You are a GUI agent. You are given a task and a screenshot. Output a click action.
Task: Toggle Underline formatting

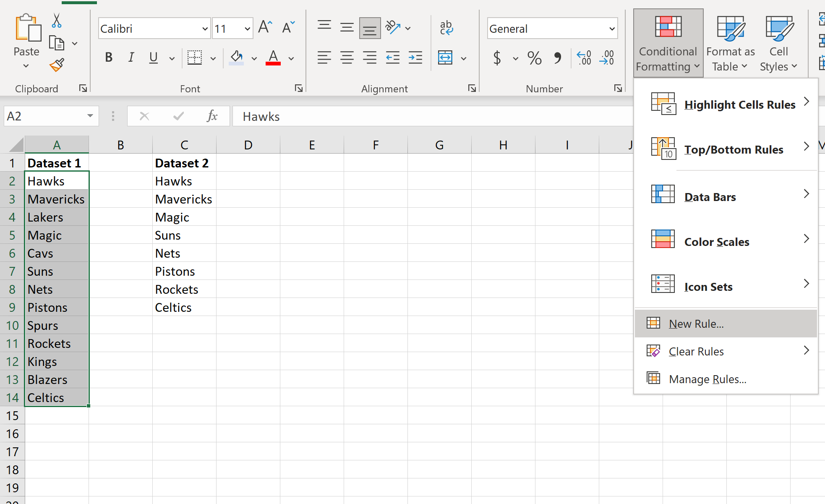[154, 57]
